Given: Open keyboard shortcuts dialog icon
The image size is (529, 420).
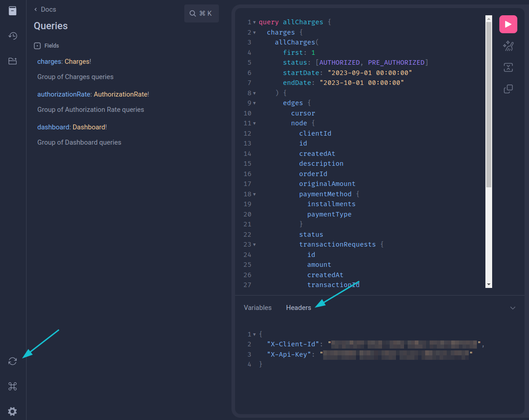Looking at the screenshot, I should pyautogui.click(x=13, y=386).
